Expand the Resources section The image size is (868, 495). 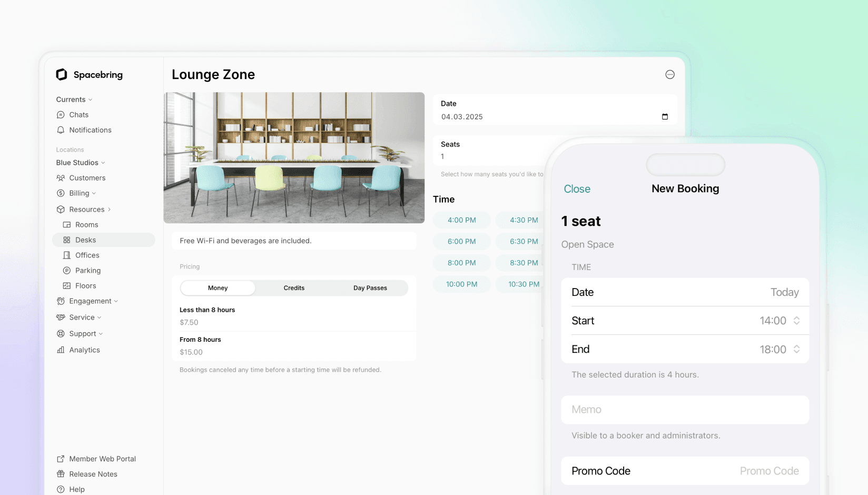click(x=84, y=209)
